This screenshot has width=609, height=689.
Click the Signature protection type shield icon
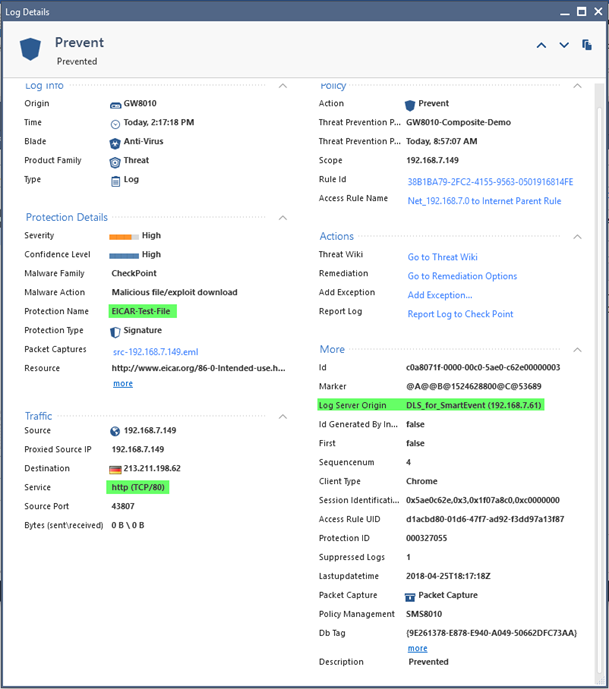[x=115, y=332]
